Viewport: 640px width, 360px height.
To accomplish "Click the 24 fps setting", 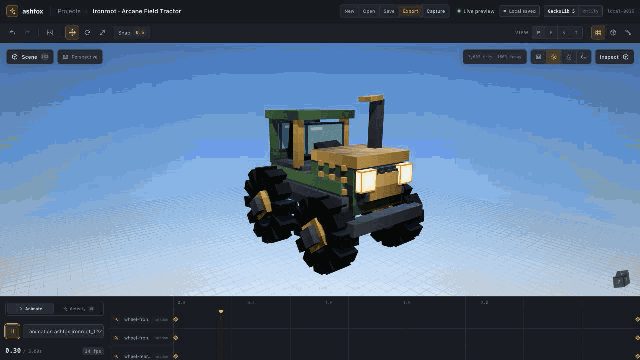I will point(93,351).
